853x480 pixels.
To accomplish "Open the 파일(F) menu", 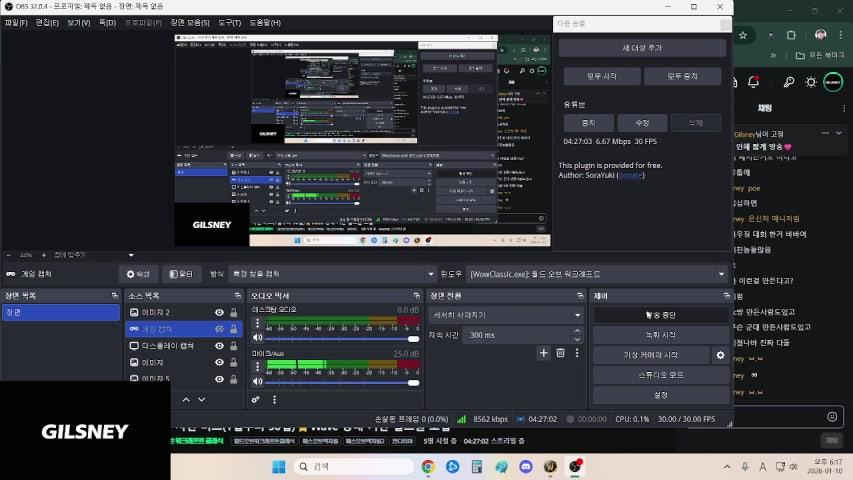I will [x=16, y=22].
